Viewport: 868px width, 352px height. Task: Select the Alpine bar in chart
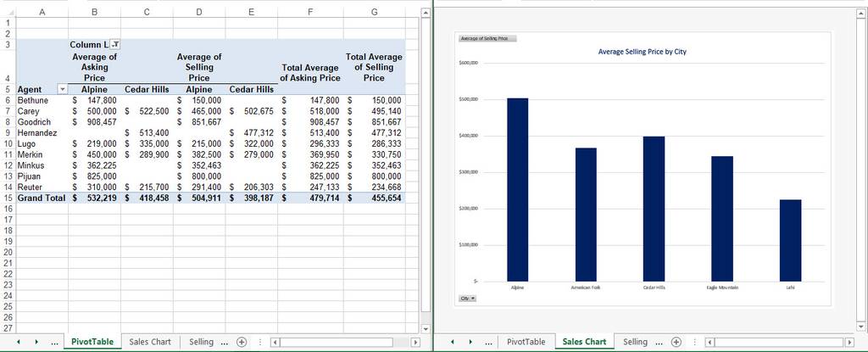[x=517, y=190]
